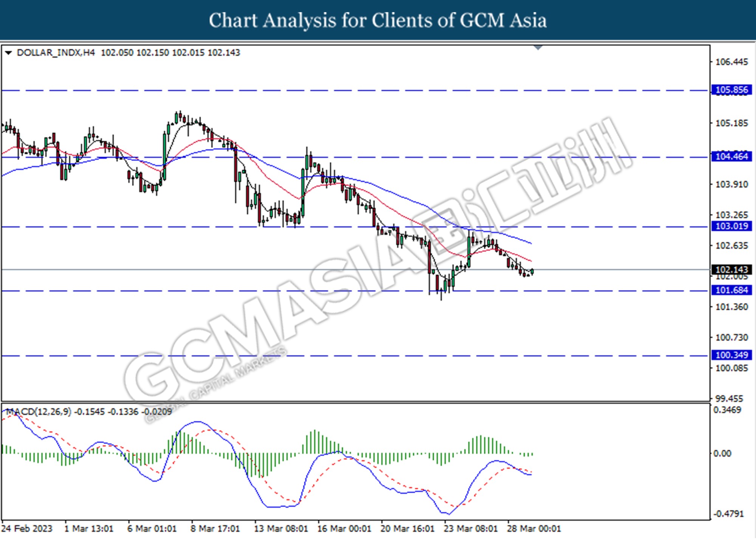Image resolution: width=756 pixels, height=540 pixels.
Task: Click the 101.360 price scale value
Action: pos(731,307)
